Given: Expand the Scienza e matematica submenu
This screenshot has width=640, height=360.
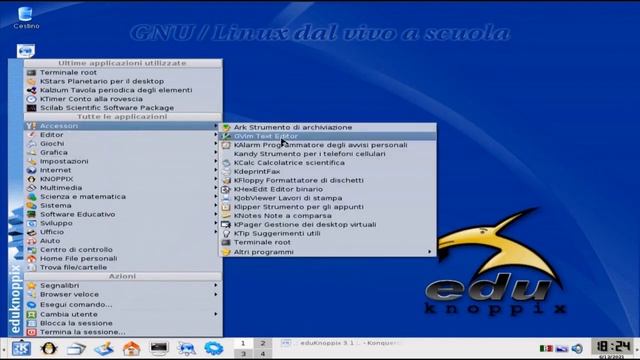Looking at the screenshot, I should (x=123, y=197).
